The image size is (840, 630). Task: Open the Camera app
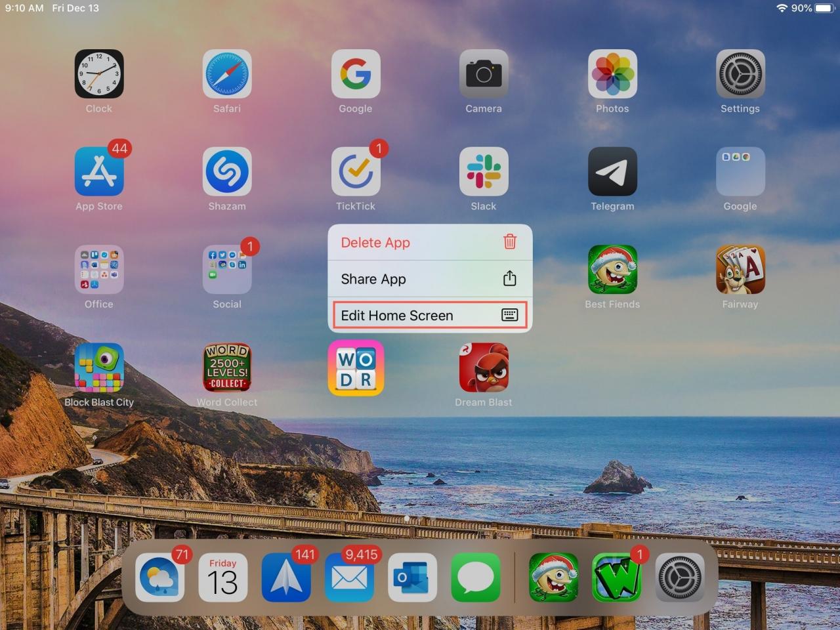pos(483,74)
